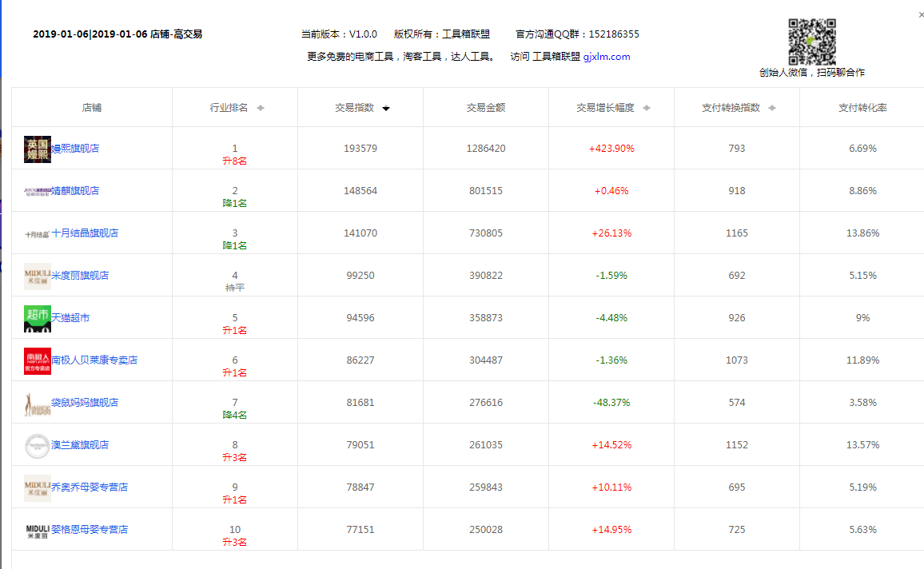Open 乔奥乔母婴专营店 shop link

[x=90, y=487]
